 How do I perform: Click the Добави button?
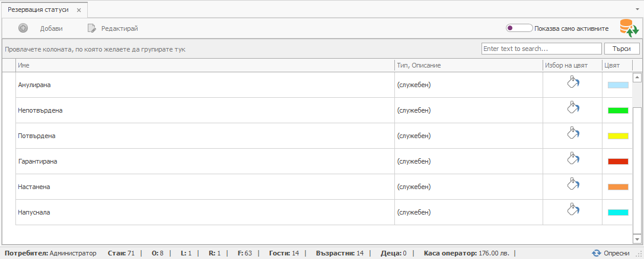coord(40,28)
